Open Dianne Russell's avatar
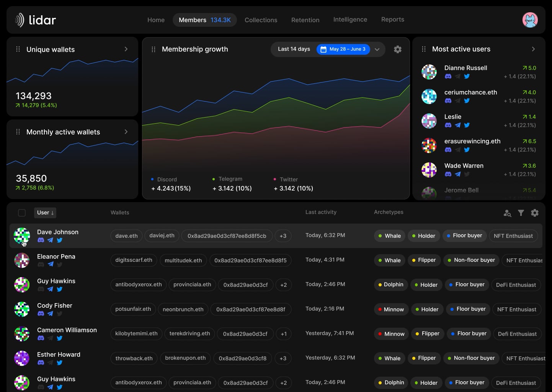The image size is (552, 392). 429,72
